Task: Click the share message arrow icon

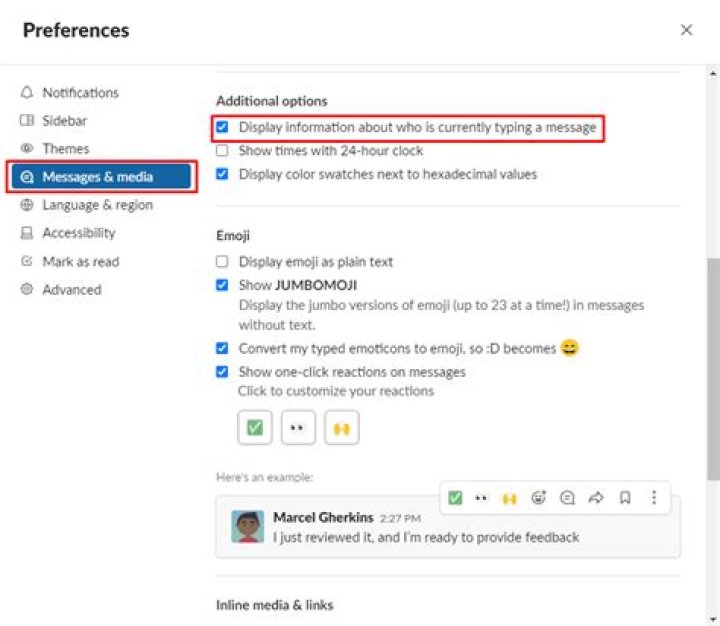Action: pos(597,497)
